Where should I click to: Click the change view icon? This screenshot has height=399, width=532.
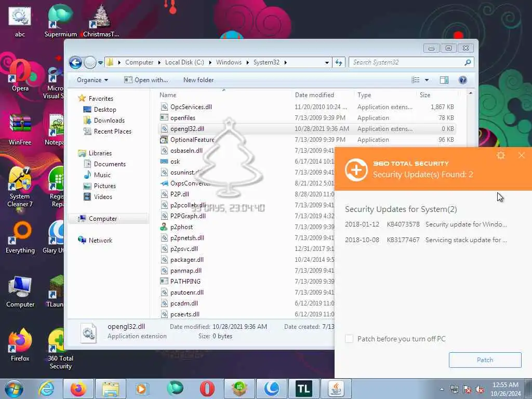point(416,80)
